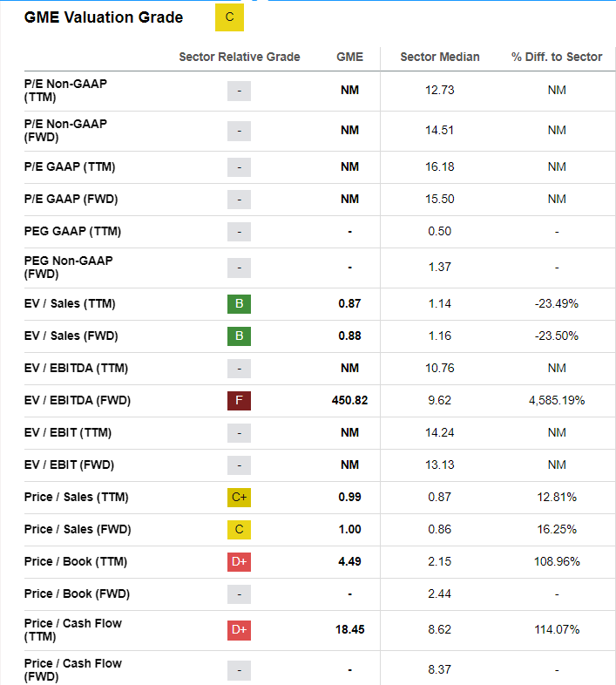Viewport: 616px width, 685px height.
Task: Select the Sector Relative Grade column header
Action: (x=239, y=58)
